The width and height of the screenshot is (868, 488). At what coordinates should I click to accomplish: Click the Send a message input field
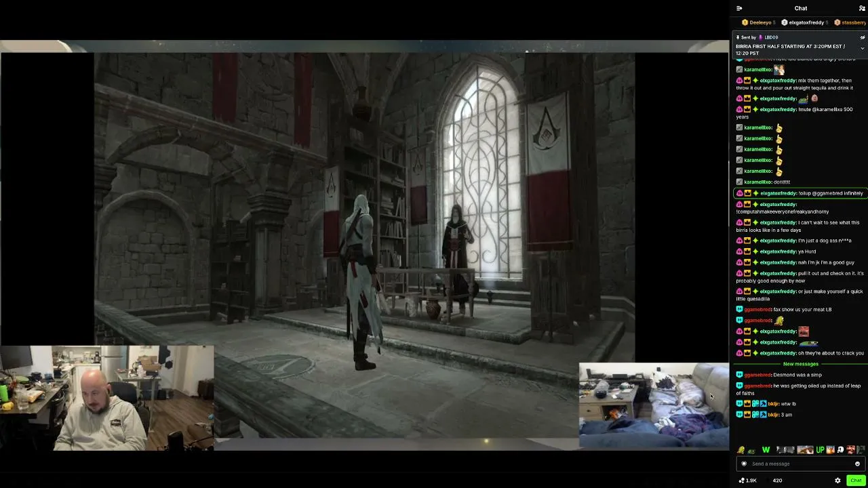tap(800, 464)
